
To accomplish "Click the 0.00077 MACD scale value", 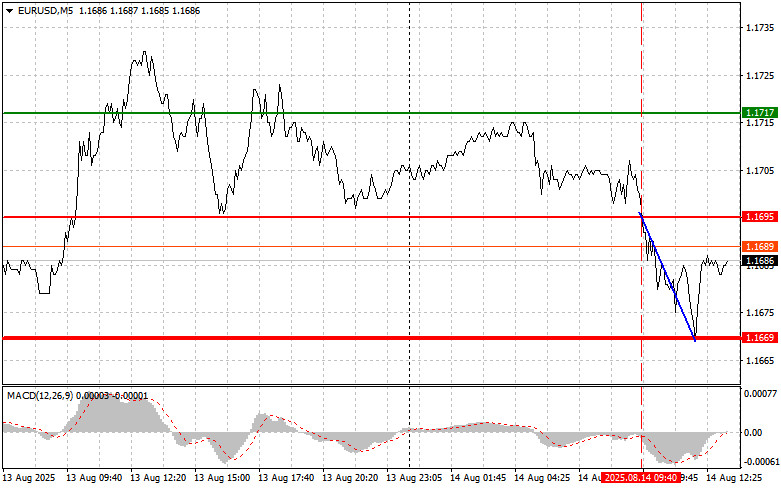I will point(761,393).
